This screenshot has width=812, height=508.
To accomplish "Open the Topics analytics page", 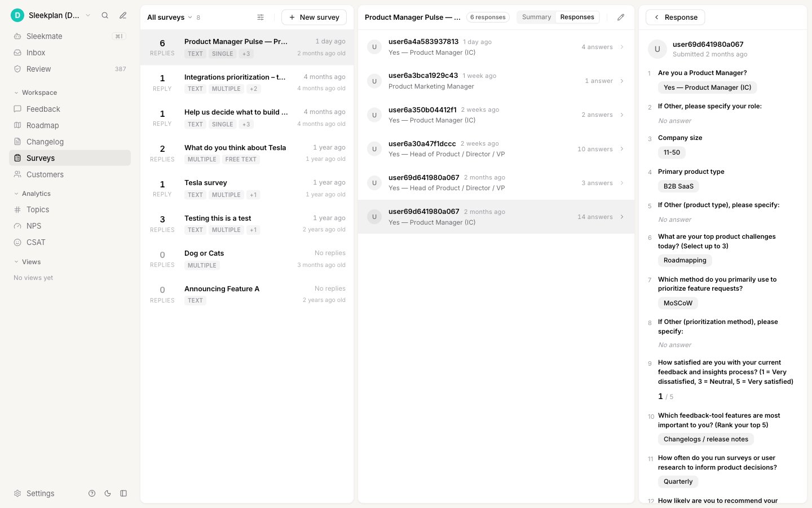I will (x=70, y=209).
